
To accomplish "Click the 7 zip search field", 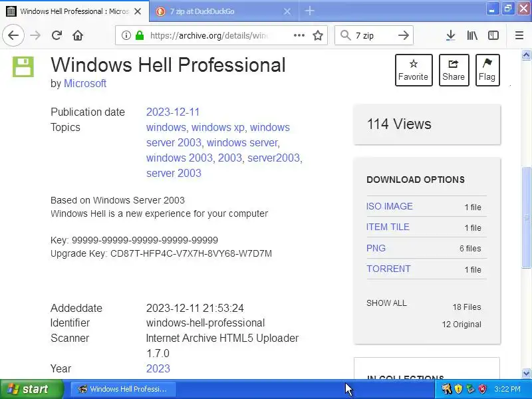I will (x=373, y=35).
